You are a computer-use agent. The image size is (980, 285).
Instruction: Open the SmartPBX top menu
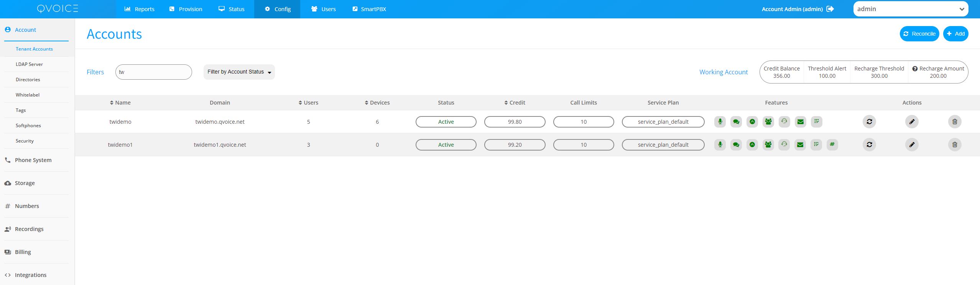click(x=369, y=9)
